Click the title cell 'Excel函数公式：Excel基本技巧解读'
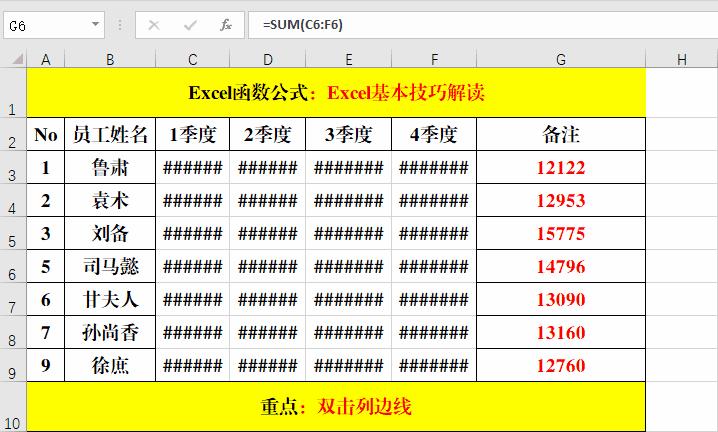This screenshot has height=432, width=718. 336,93
